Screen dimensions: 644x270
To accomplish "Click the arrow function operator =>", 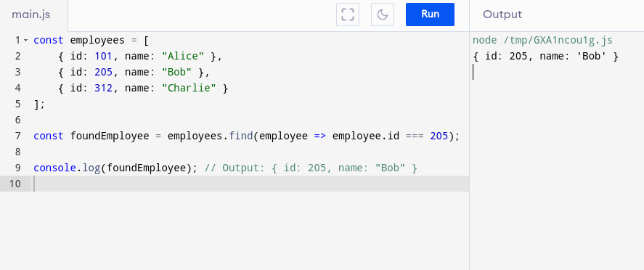I will (320, 136).
